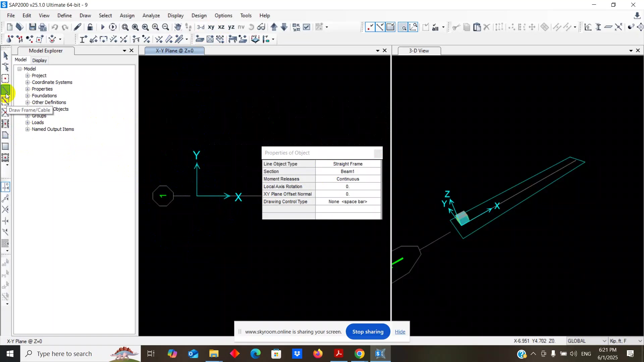The height and width of the screenshot is (362, 644).
Task: Open Chrome from the Windows taskbar
Action: point(359,354)
